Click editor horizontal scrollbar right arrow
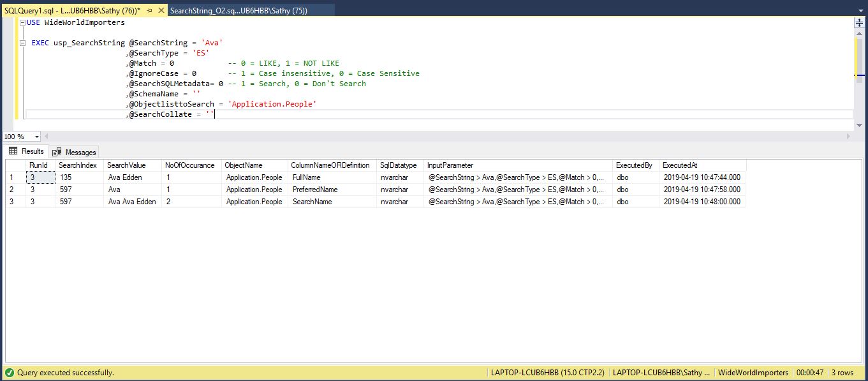The height and width of the screenshot is (381, 868). coord(848,137)
